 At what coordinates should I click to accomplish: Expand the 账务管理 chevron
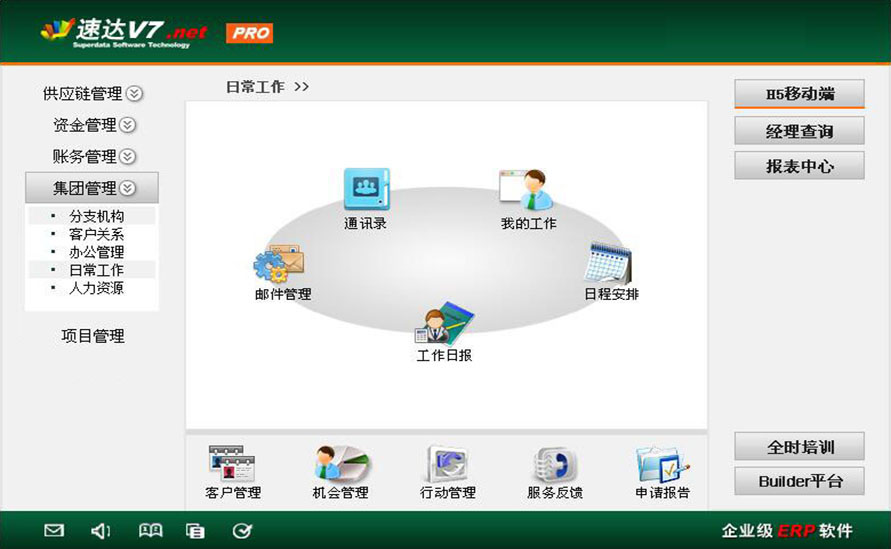[x=128, y=156]
